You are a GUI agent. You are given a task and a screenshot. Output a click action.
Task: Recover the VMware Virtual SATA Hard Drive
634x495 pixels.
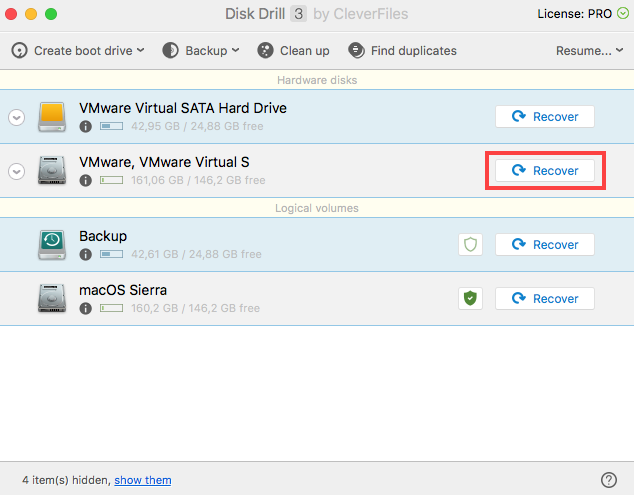(545, 116)
